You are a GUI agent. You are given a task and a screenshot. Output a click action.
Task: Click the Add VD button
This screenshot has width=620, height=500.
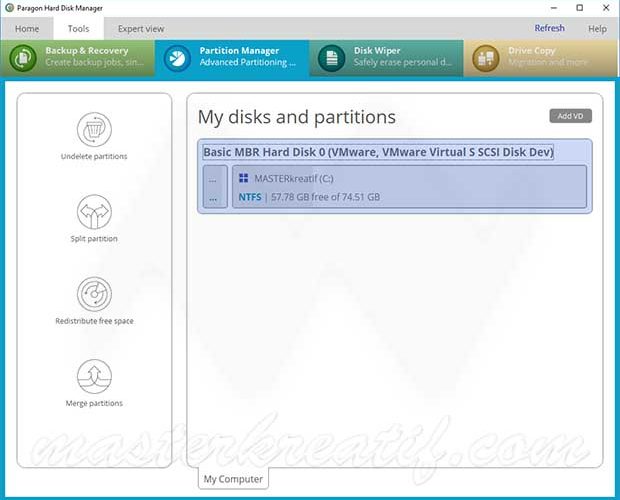pyautogui.click(x=570, y=116)
